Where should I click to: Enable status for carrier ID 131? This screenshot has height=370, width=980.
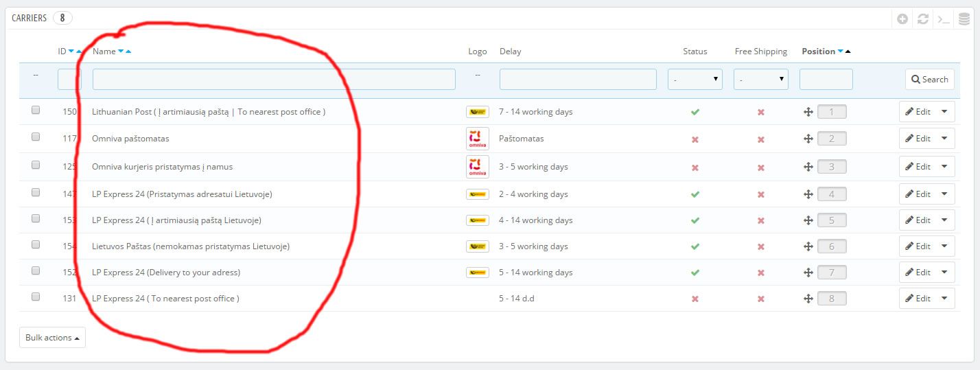tap(695, 299)
